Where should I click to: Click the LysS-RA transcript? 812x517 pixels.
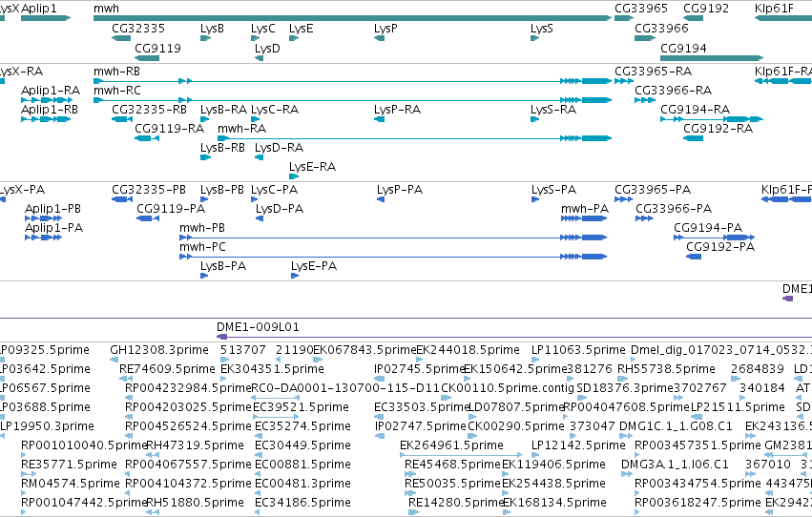pyautogui.click(x=535, y=119)
